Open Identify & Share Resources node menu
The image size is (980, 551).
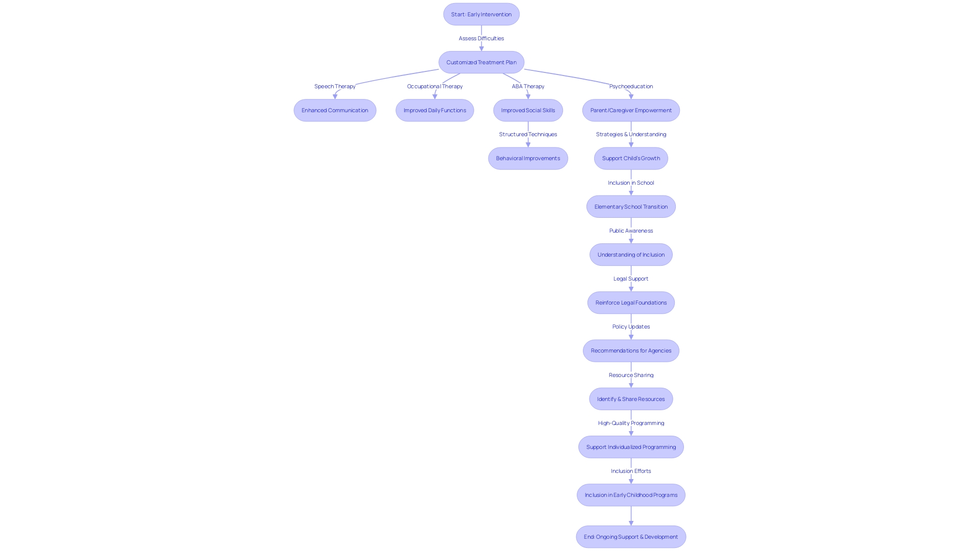(x=631, y=398)
